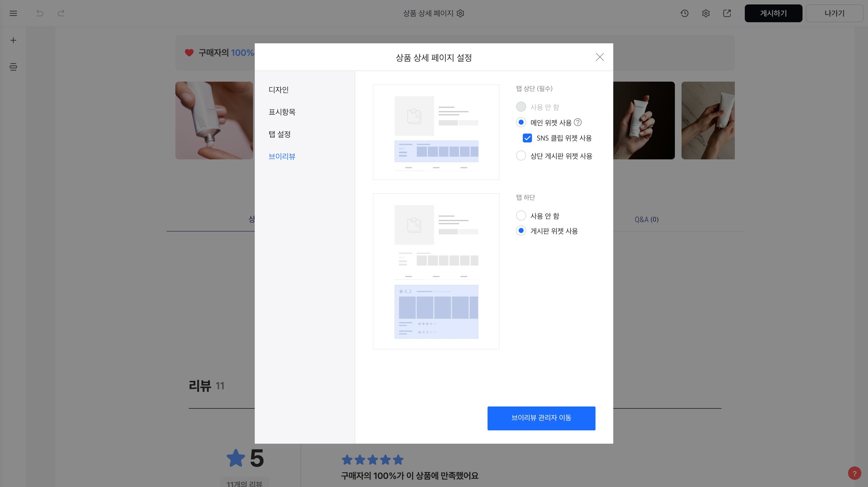This screenshot has height=487, width=868.
Task: Select 사용 안 함 under 탭 하단
Action: [521, 215]
